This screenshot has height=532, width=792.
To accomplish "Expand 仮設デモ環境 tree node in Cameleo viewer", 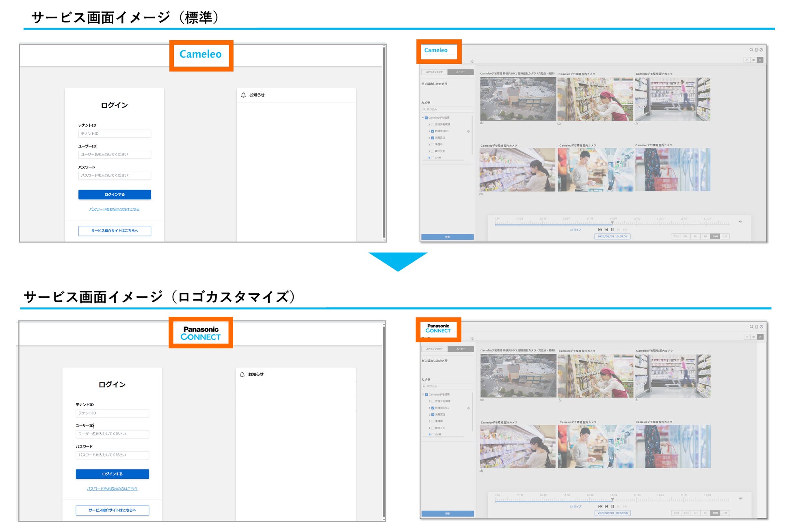I will (x=429, y=124).
